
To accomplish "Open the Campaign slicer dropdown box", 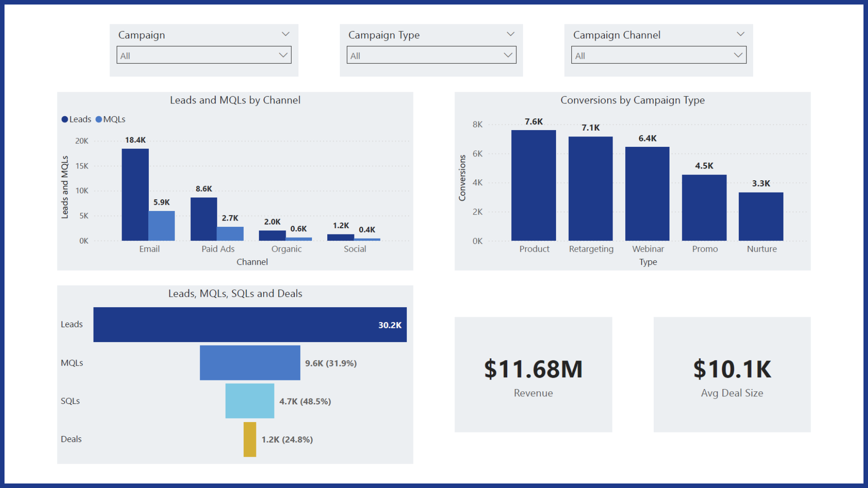I will coord(203,55).
